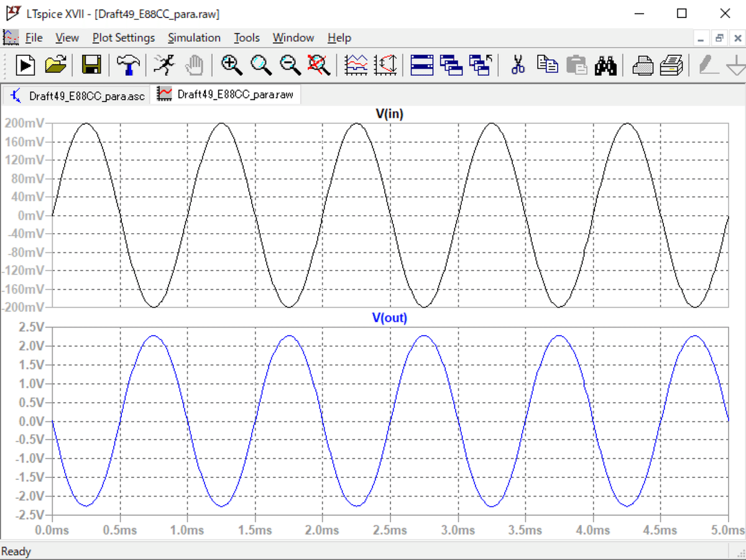Select the ground symbol icon
The width and height of the screenshot is (746, 560).
coord(736,64)
